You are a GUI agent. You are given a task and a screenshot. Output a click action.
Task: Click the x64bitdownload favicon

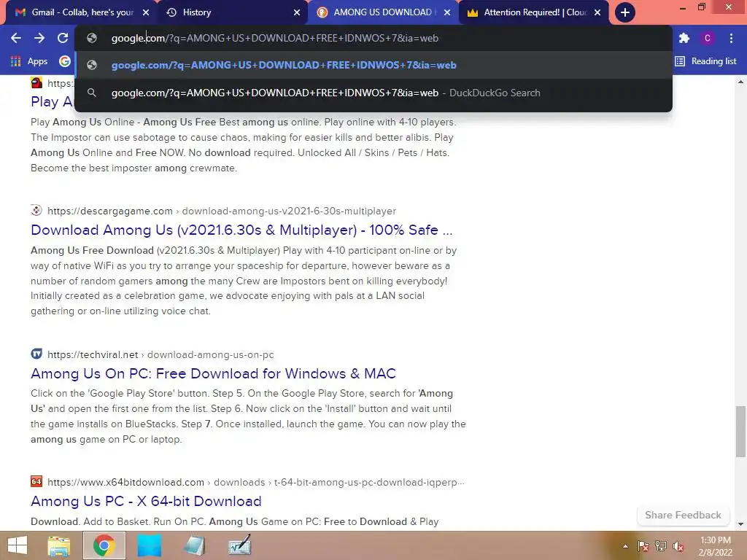click(x=36, y=481)
